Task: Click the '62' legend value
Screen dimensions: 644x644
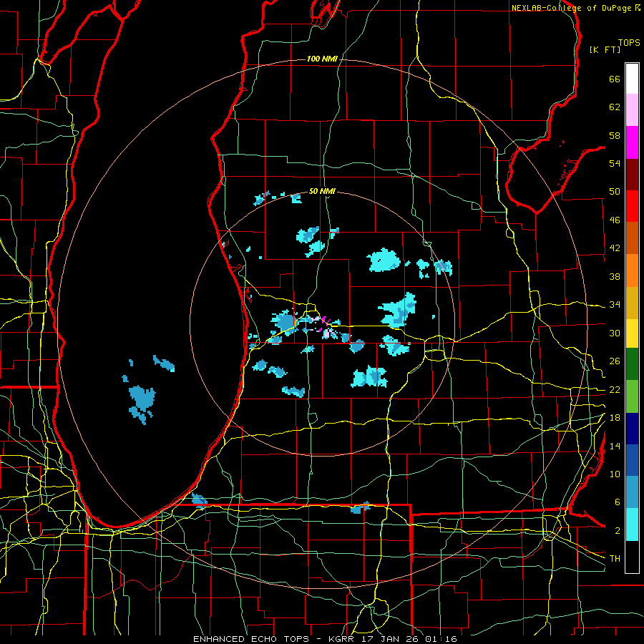Action: (x=615, y=107)
